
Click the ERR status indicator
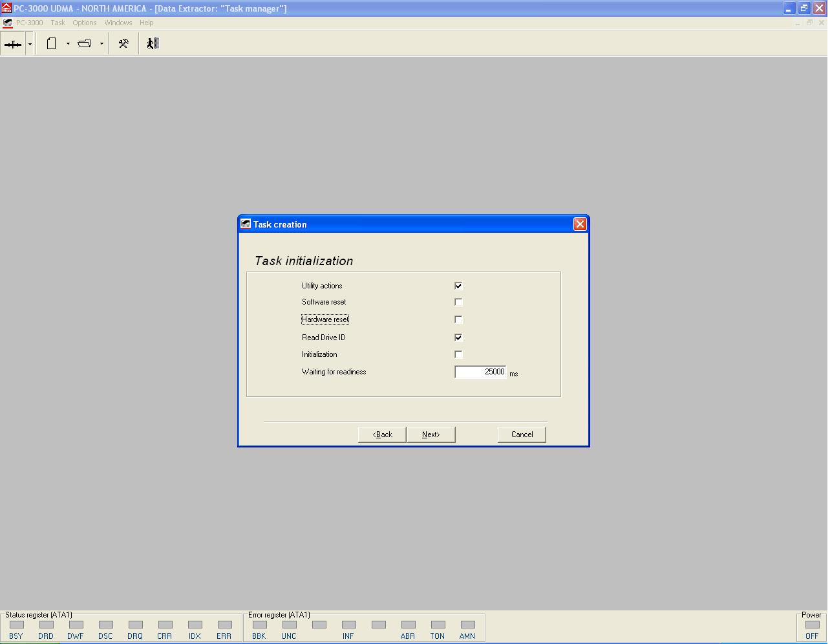(x=224, y=625)
